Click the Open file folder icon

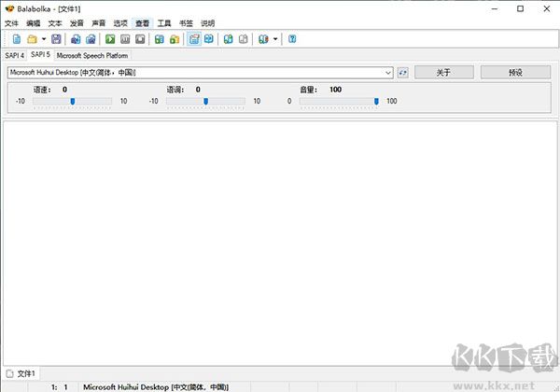(31, 39)
